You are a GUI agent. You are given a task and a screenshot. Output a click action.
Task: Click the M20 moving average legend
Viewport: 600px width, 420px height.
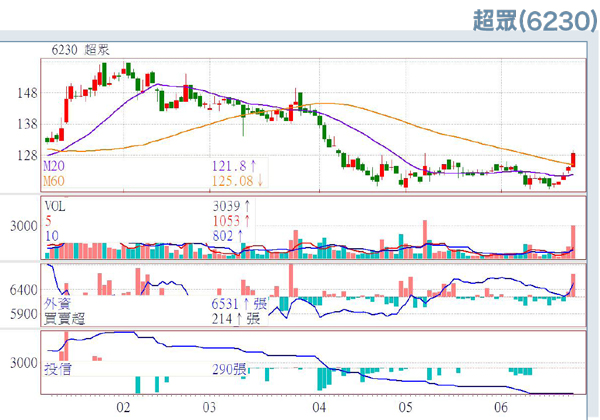point(55,164)
